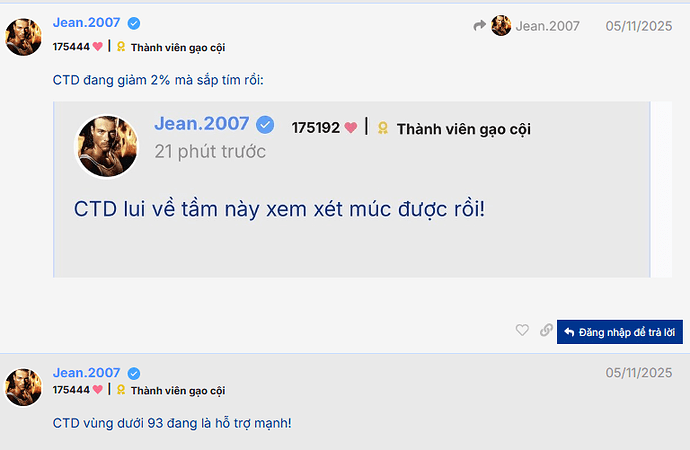Like the post with the heart outline icon
Screen dimensions: 690x450
pyautogui.click(x=522, y=331)
